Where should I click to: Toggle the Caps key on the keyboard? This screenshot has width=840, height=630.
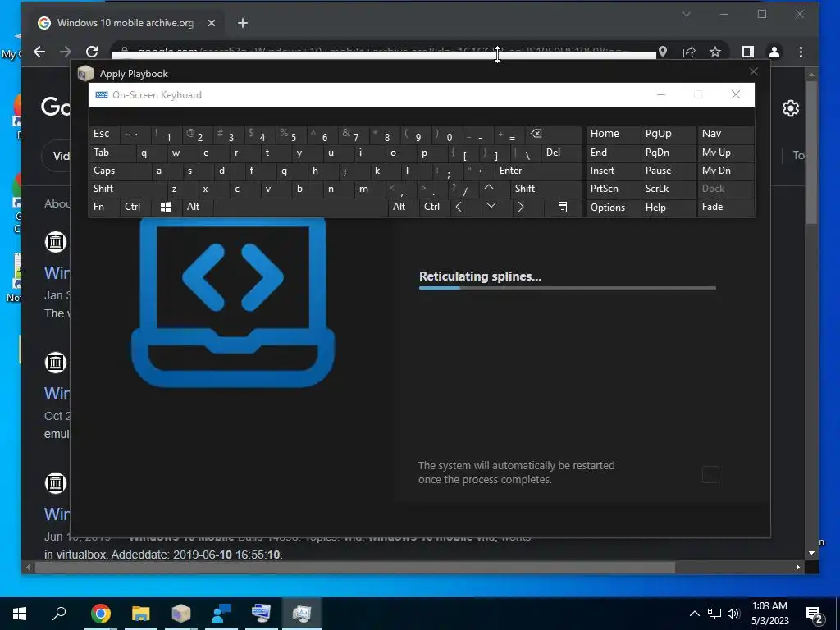tap(119, 171)
